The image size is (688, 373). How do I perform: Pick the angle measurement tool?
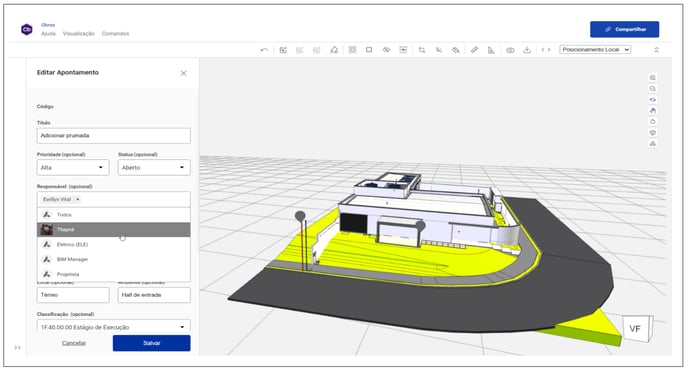pos(491,50)
